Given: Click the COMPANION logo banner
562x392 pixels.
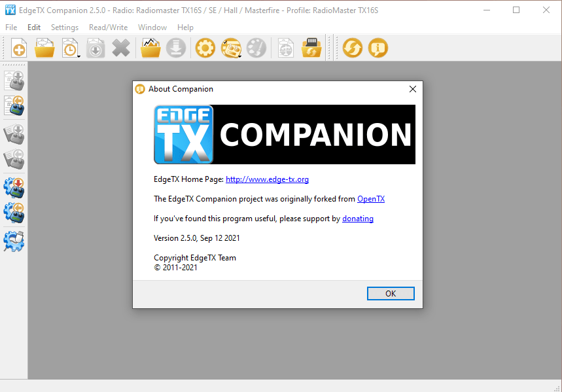Looking at the screenshot, I should [284, 134].
